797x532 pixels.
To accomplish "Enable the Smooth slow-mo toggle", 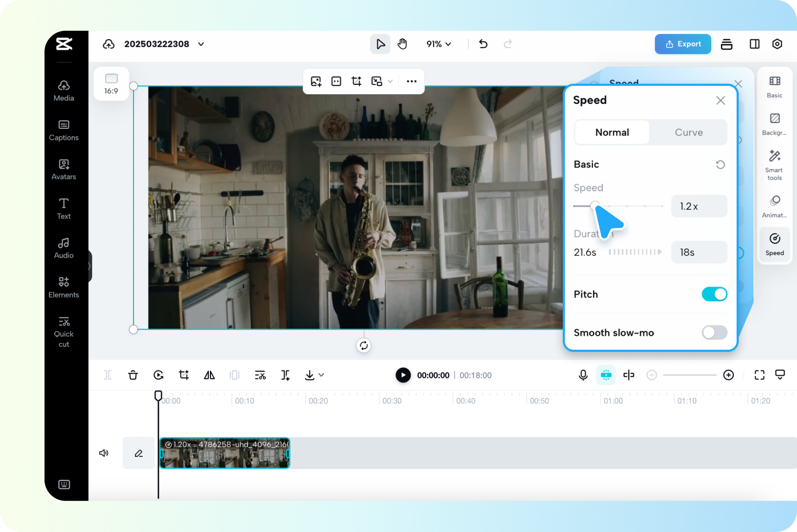I will click(714, 332).
